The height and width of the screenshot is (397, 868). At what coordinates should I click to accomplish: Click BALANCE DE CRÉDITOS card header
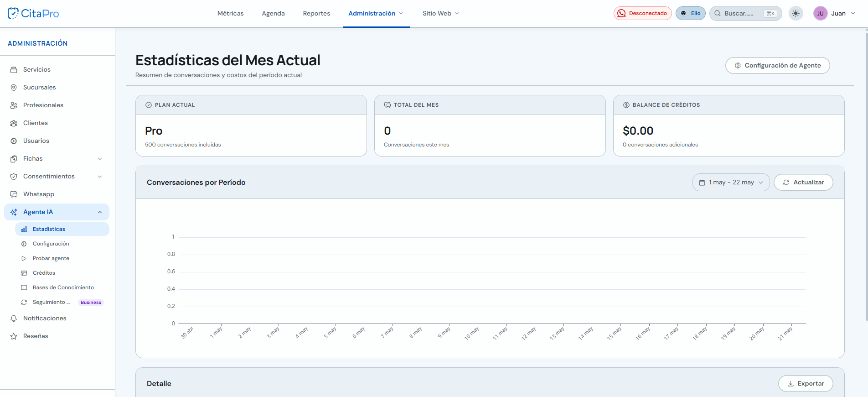[x=729, y=105]
